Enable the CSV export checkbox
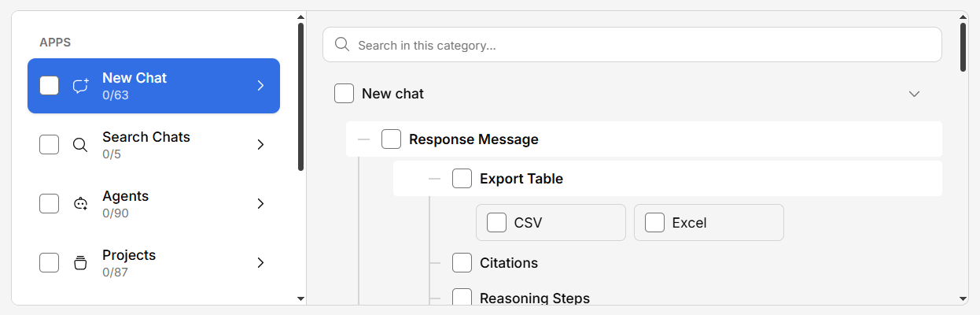This screenshot has height=315, width=980. click(x=496, y=223)
